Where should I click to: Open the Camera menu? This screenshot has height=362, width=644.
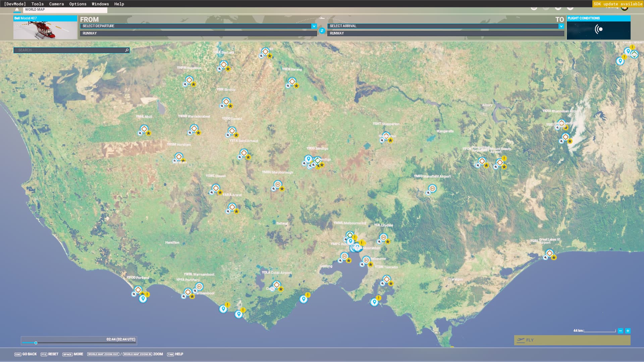tap(56, 4)
